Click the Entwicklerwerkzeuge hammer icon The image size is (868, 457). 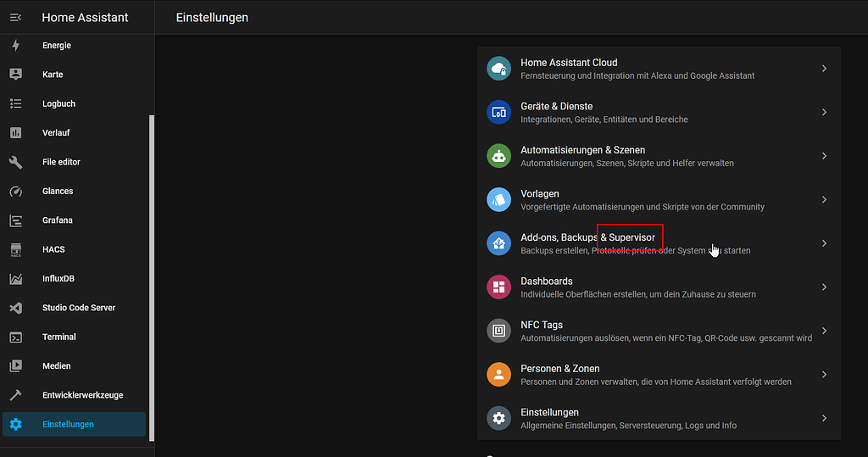click(15, 395)
